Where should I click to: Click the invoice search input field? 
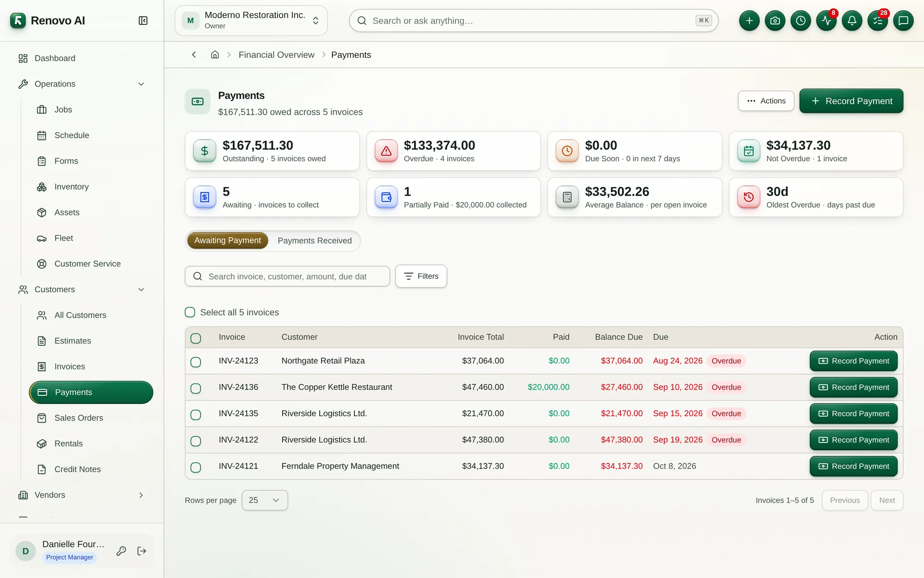tap(287, 276)
